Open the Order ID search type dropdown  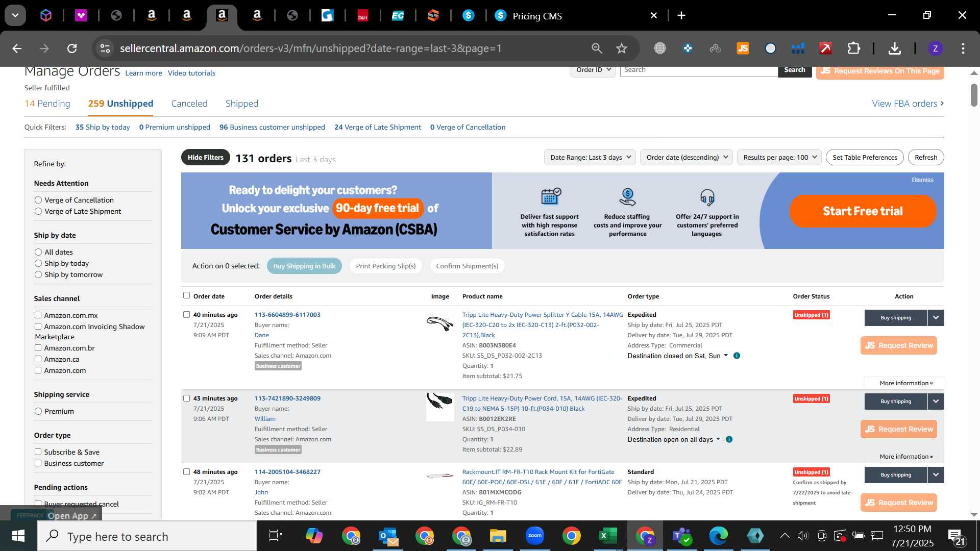pos(593,70)
